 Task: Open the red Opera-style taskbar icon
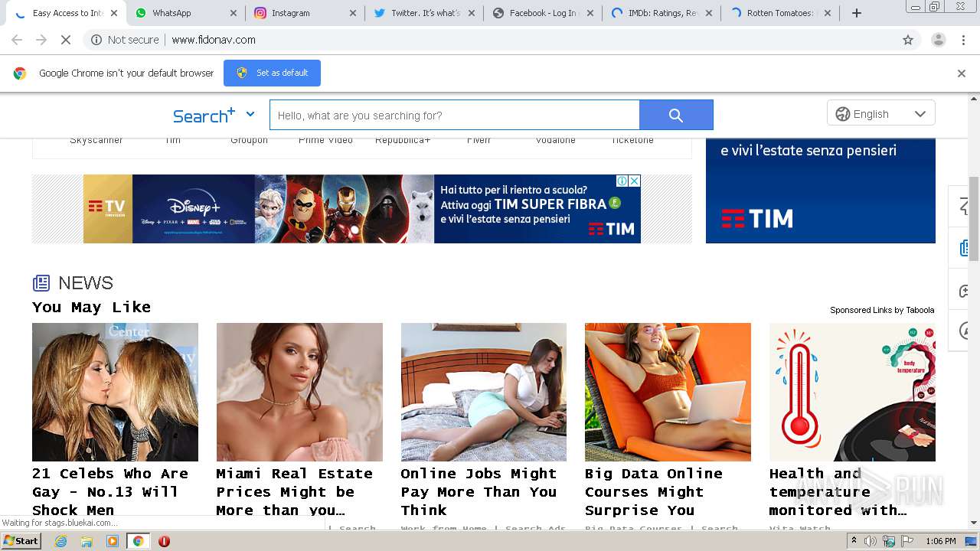click(x=164, y=541)
